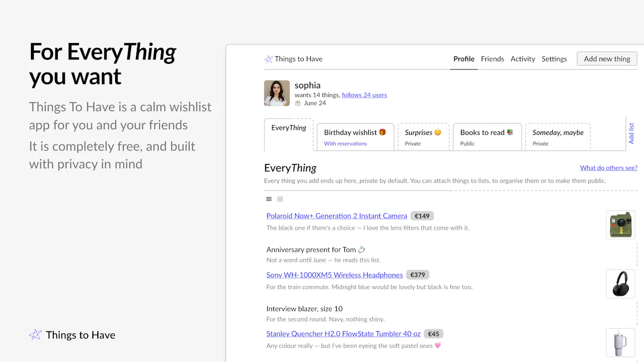This screenshot has width=644, height=362.
Task: Go to the Friends tab
Action: click(492, 59)
